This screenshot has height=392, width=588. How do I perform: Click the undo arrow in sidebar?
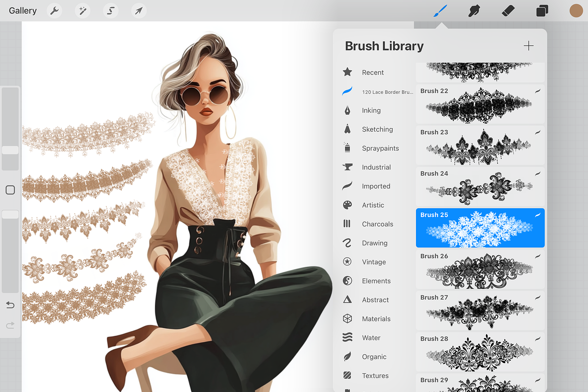[10, 305]
